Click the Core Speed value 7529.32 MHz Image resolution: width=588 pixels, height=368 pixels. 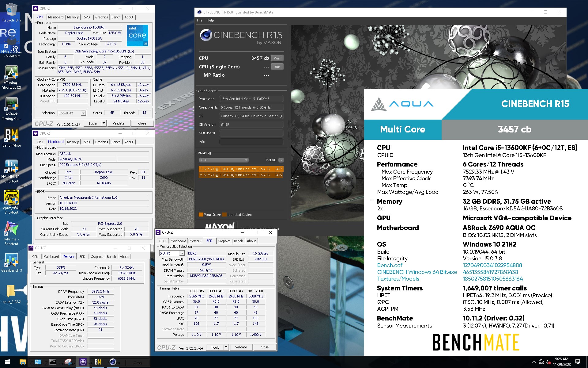[73, 85]
